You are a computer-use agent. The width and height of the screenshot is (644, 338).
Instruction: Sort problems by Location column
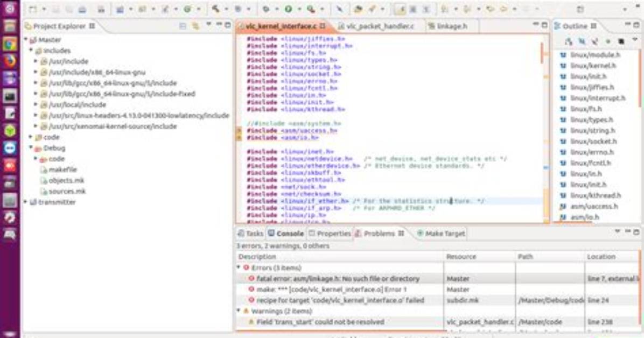612,257
